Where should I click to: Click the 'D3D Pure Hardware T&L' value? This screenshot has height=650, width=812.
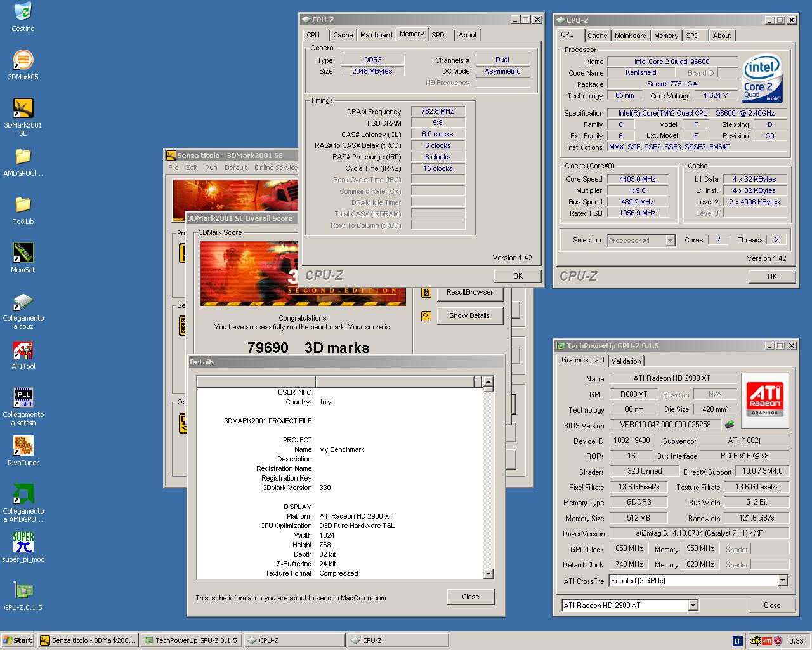pyautogui.click(x=357, y=526)
